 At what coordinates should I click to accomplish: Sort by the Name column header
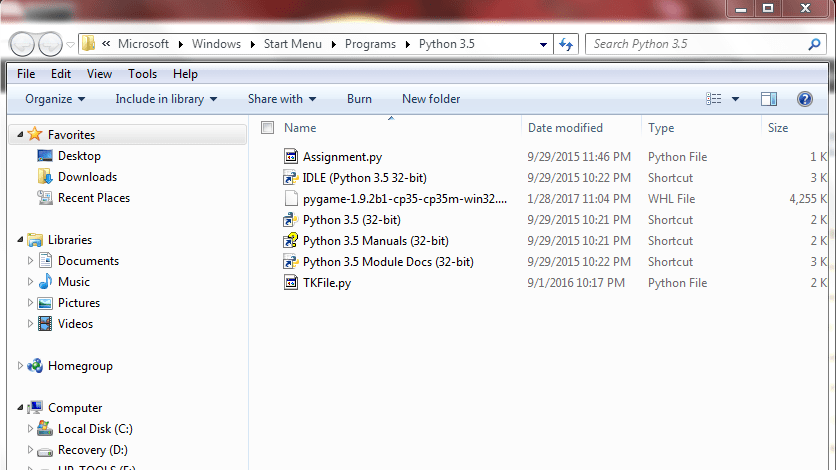tap(300, 128)
